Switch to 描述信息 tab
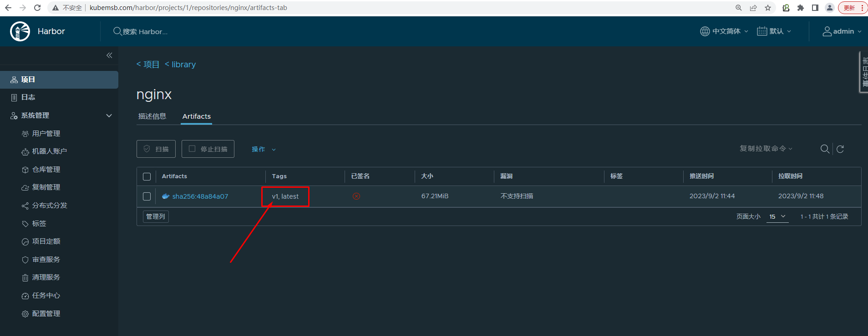The width and height of the screenshot is (868, 336). tap(152, 116)
